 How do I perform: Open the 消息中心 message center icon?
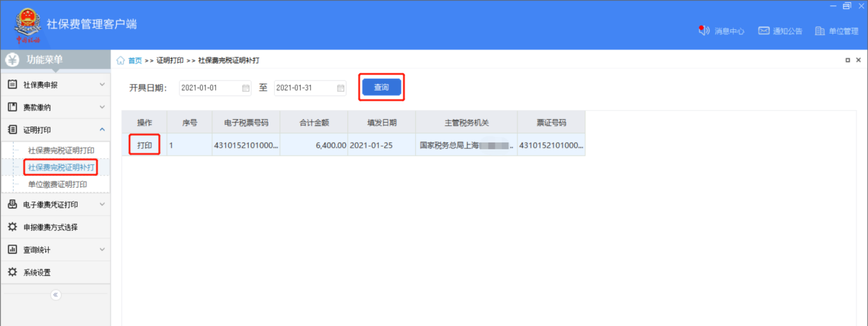[x=703, y=31]
